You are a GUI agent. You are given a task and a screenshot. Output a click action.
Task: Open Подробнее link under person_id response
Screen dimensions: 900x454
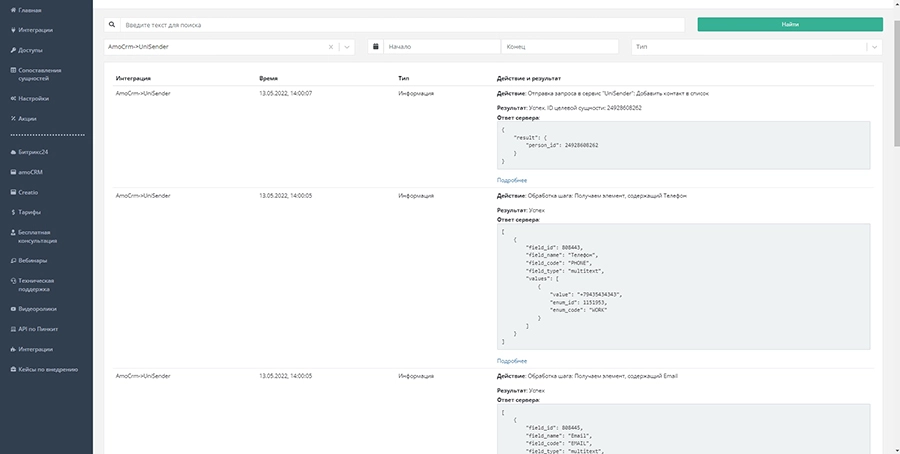tap(511, 179)
